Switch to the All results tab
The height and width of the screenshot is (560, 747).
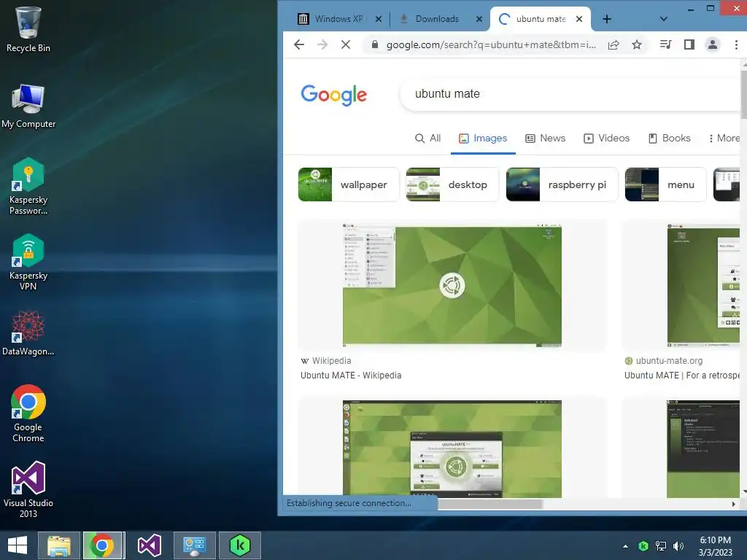(427, 138)
